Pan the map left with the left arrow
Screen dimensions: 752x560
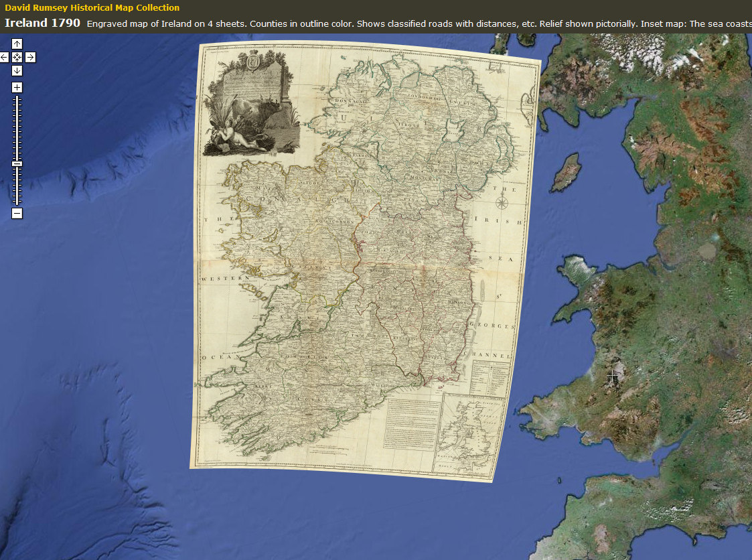click(x=4, y=58)
